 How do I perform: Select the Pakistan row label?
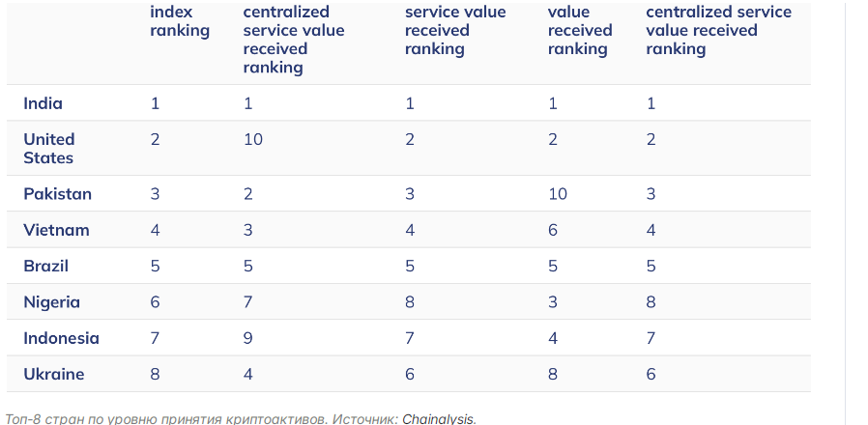click(x=57, y=194)
